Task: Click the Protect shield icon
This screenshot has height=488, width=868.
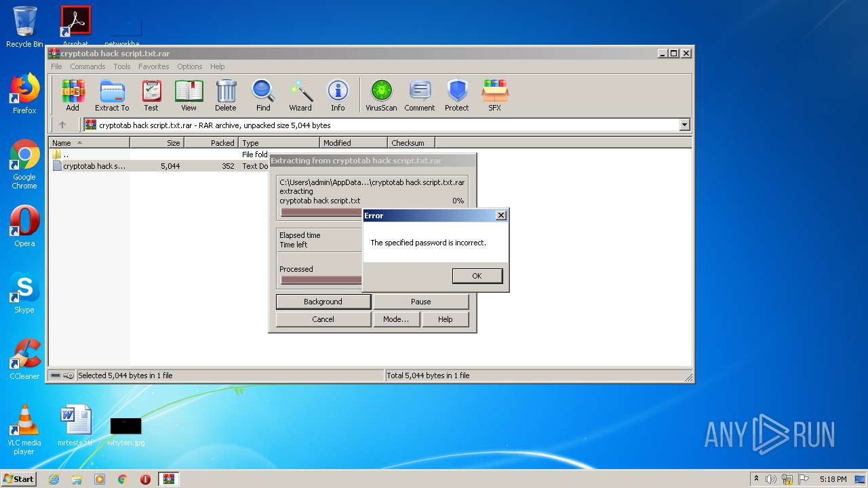Action: (457, 95)
